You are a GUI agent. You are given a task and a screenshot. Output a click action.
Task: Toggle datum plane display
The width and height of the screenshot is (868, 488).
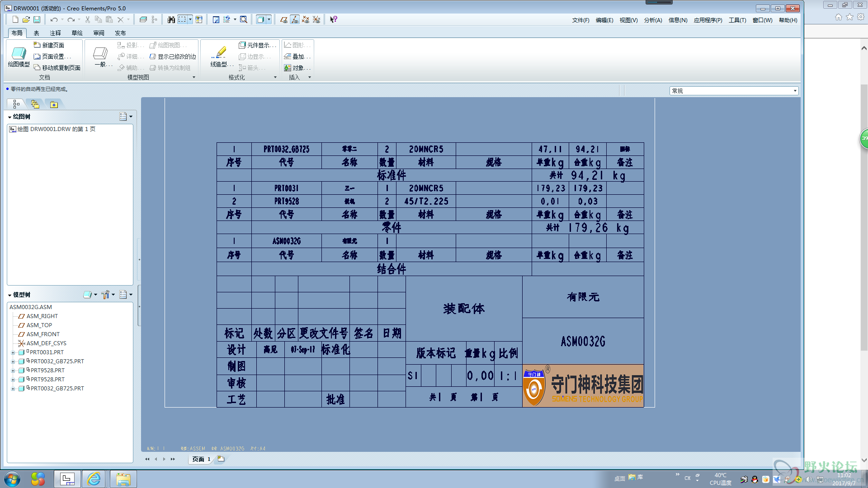283,19
